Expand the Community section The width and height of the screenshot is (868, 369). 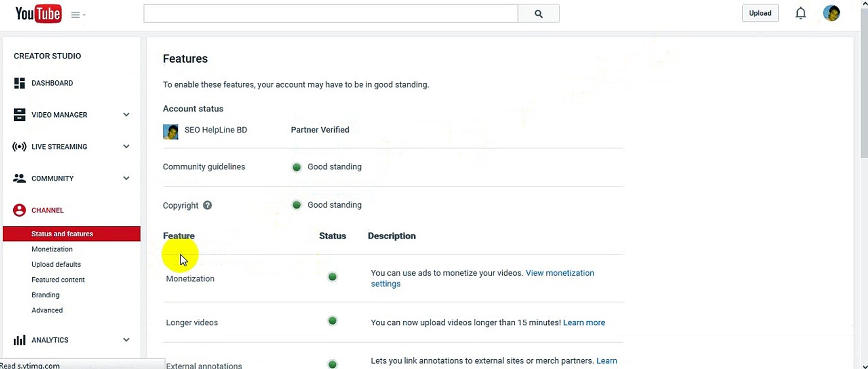click(x=126, y=178)
